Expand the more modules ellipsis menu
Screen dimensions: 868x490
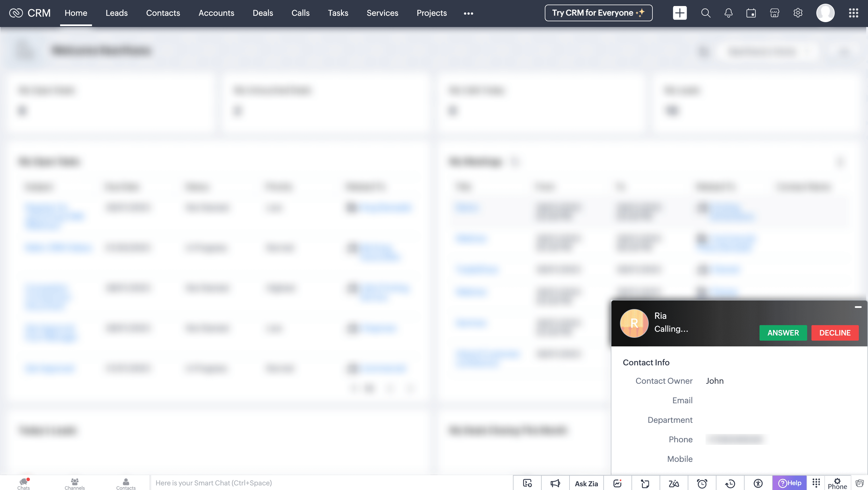click(468, 13)
